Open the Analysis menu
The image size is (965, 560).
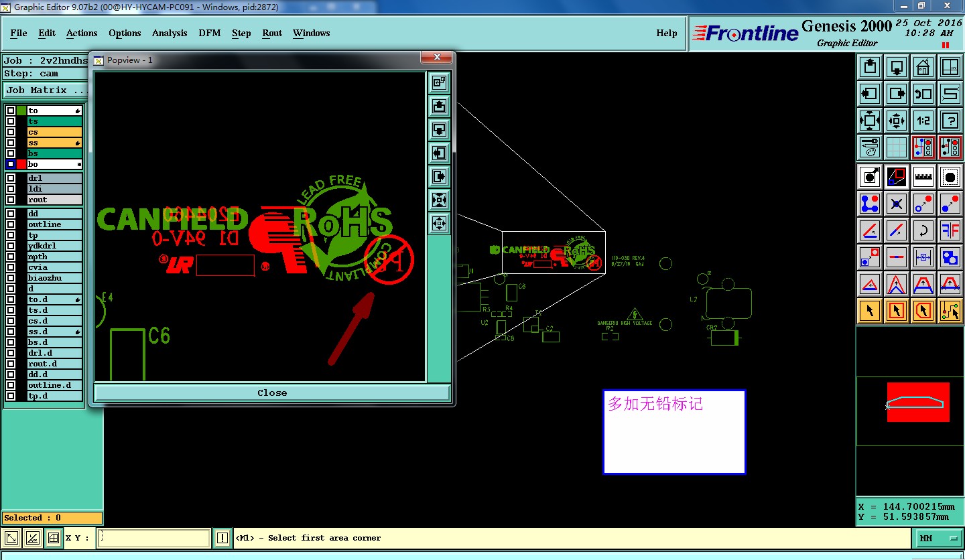pos(170,33)
